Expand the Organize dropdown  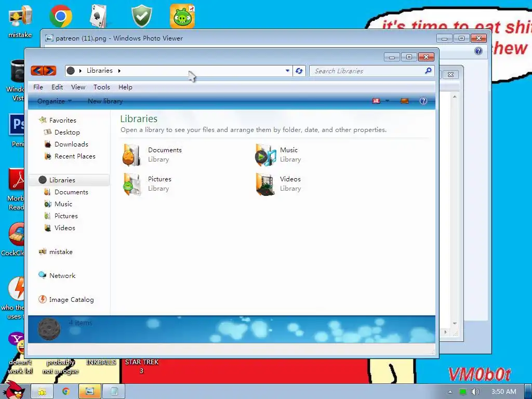(54, 101)
